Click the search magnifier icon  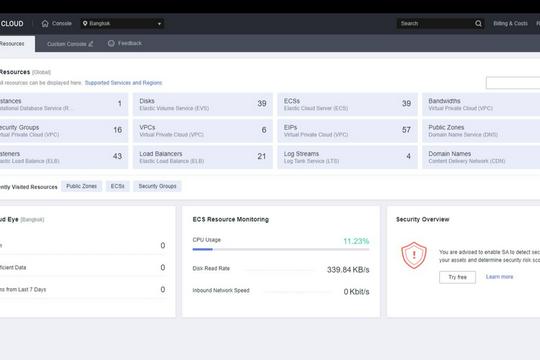[x=478, y=23]
